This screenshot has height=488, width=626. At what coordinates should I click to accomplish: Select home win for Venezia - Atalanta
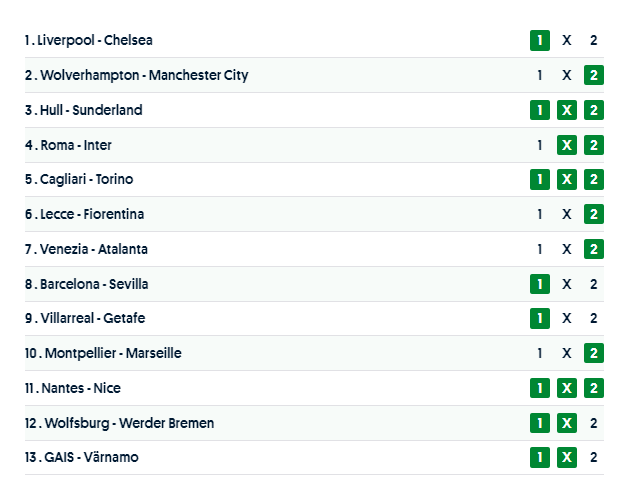pos(540,249)
